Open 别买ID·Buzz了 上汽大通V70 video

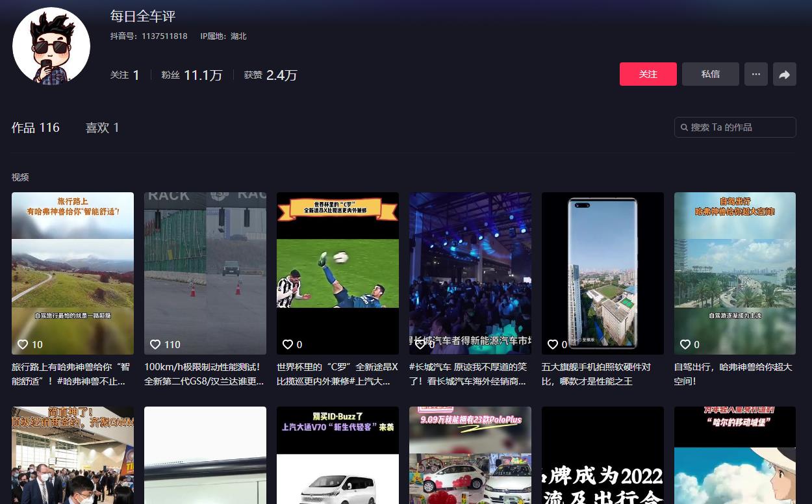pos(338,455)
